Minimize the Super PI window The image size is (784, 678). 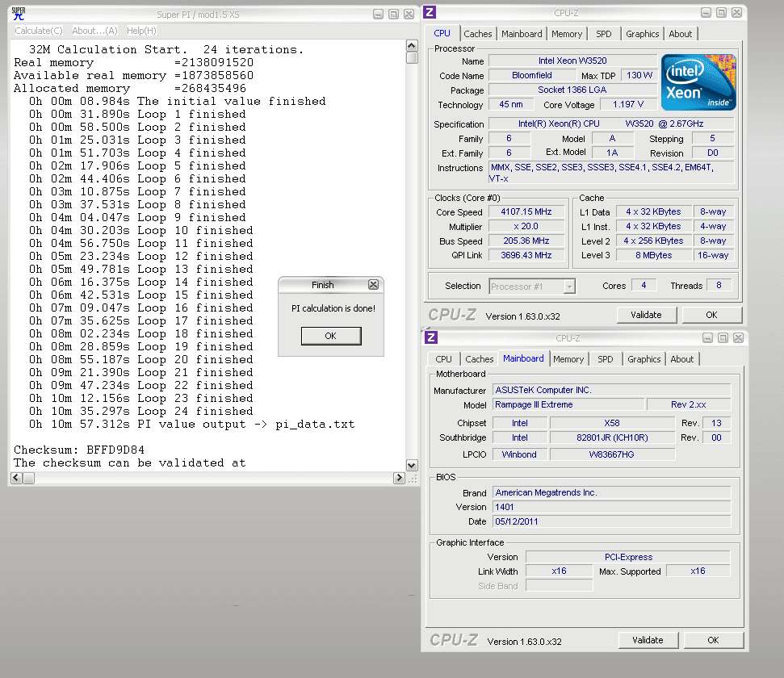pos(379,14)
